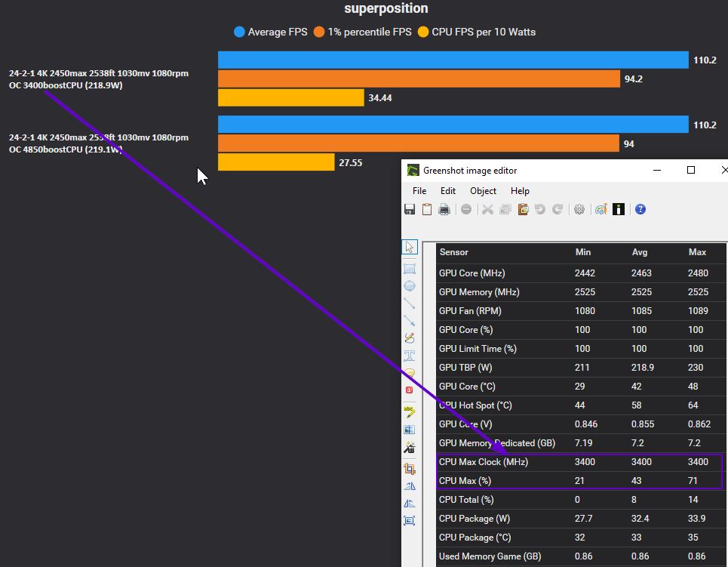Select the selection cursor tool
Viewport: 728px width, 567px height.
[410, 247]
